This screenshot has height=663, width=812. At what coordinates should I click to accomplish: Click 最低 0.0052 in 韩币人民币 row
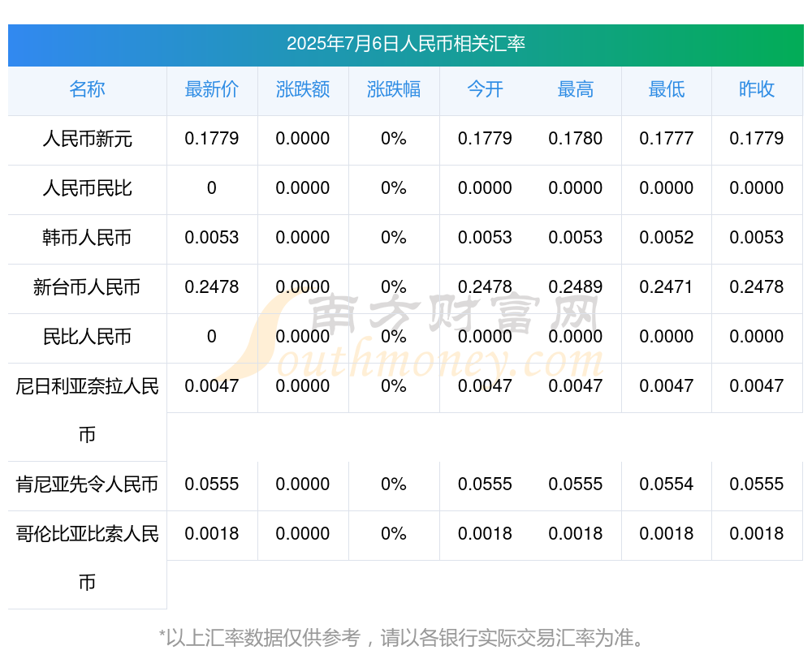pos(667,238)
